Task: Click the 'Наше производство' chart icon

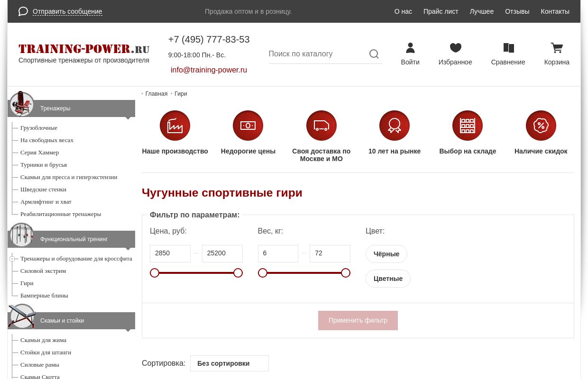Action: point(175,126)
